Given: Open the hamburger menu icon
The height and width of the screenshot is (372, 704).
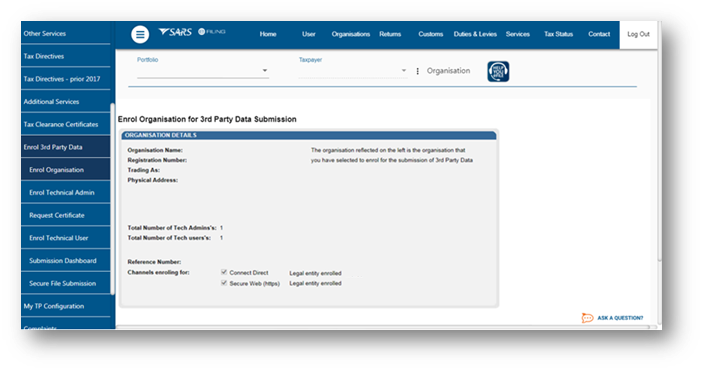Looking at the screenshot, I should tap(140, 34).
